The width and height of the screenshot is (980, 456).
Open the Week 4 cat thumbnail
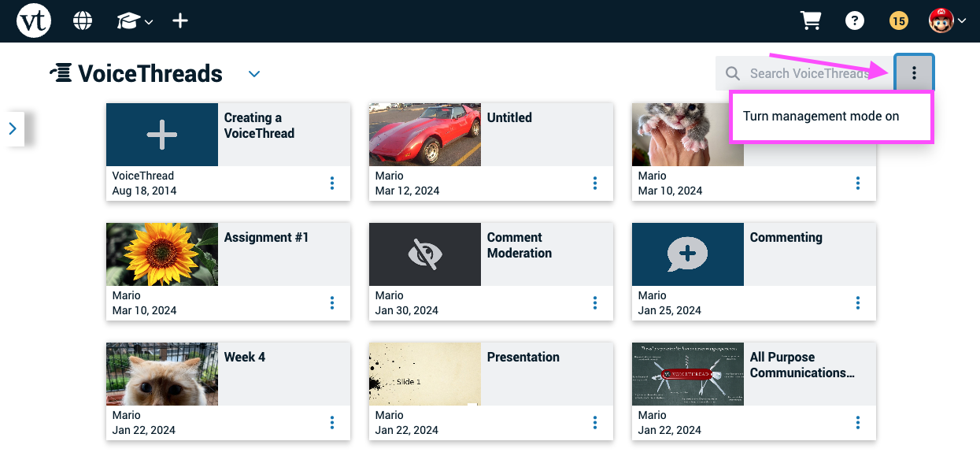click(162, 374)
